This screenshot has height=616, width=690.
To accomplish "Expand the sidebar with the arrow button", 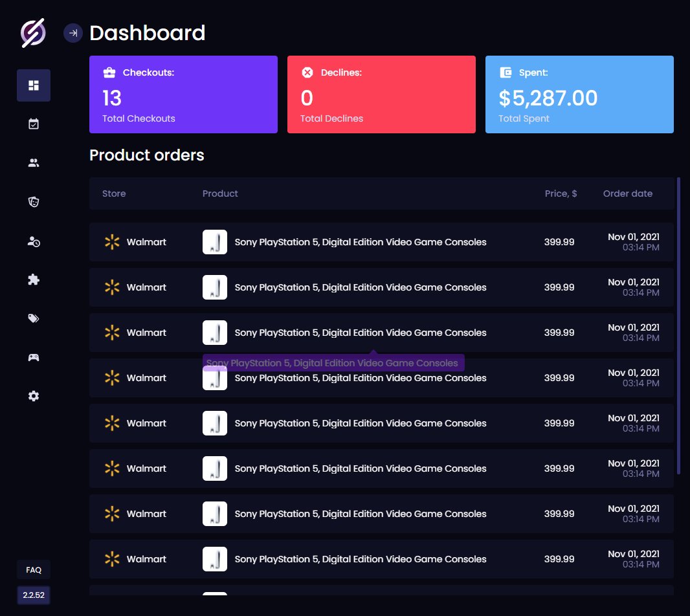I will (73, 33).
